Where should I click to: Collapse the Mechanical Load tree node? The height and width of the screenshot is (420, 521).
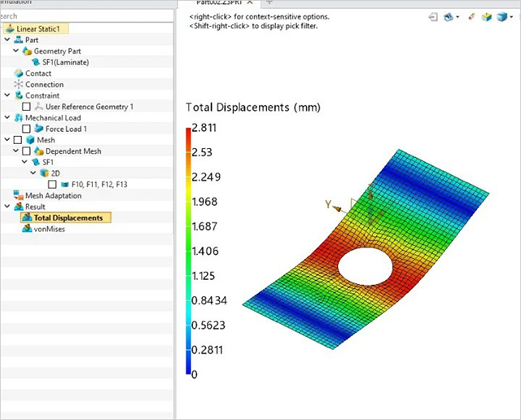(7, 118)
